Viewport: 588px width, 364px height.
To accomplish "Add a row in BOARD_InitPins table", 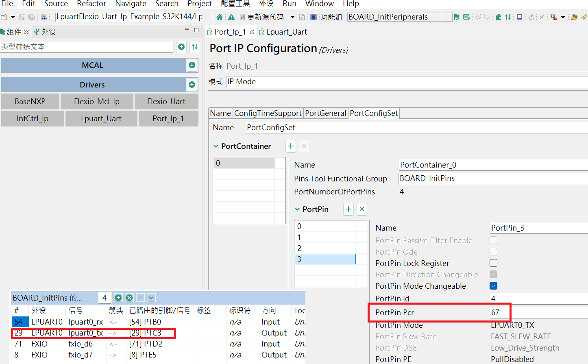I will pyautogui.click(x=118, y=298).
